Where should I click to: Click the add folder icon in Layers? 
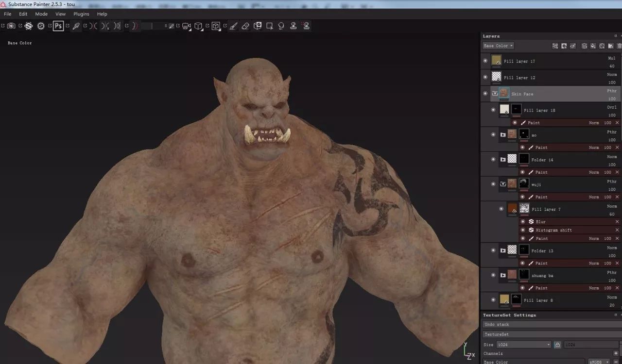click(x=611, y=46)
